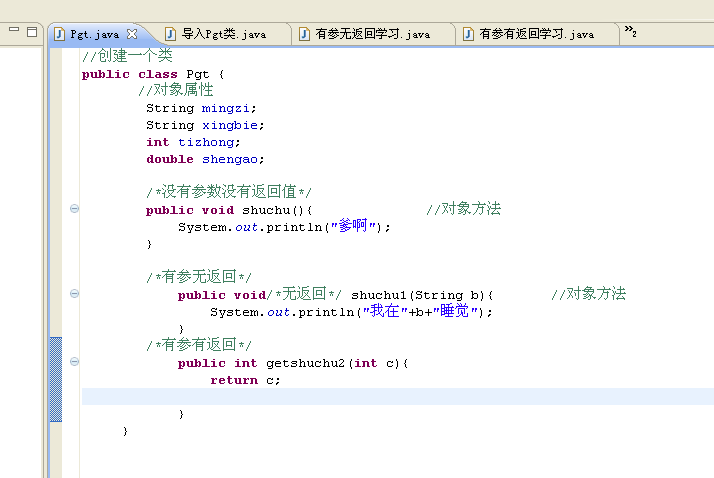Click the comment /*没有参数没有返回值*/

click(x=229, y=192)
